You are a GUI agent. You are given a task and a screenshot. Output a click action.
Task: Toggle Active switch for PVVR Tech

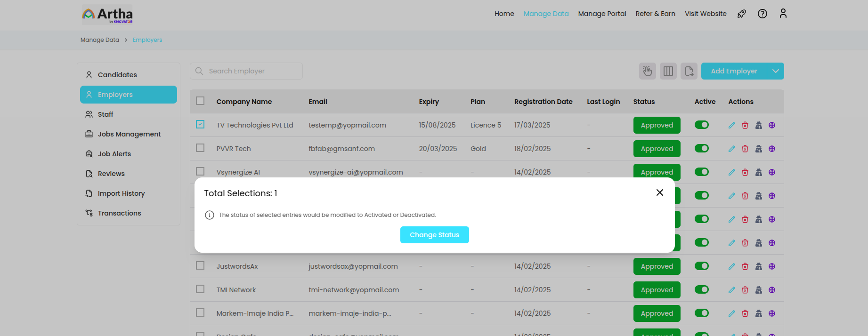pyautogui.click(x=701, y=149)
